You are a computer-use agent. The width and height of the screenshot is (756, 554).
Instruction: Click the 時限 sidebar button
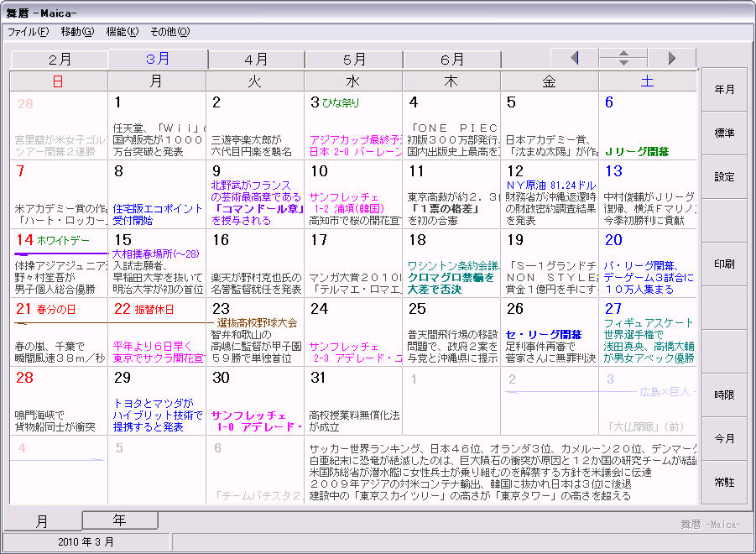[x=724, y=395]
